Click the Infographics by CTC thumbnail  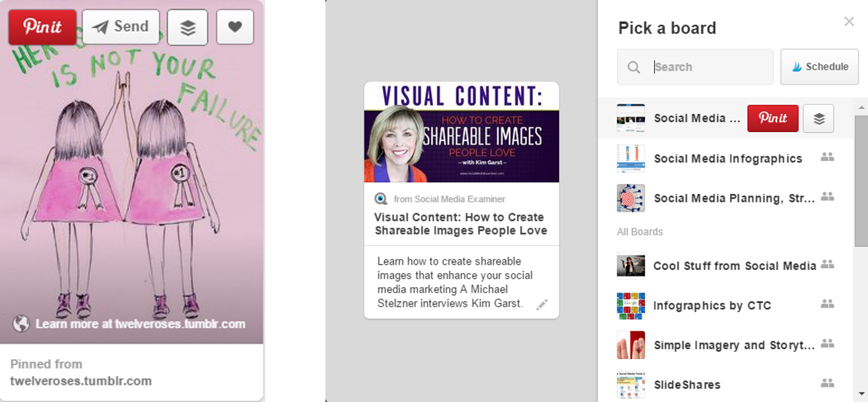click(x=630, y=306)
